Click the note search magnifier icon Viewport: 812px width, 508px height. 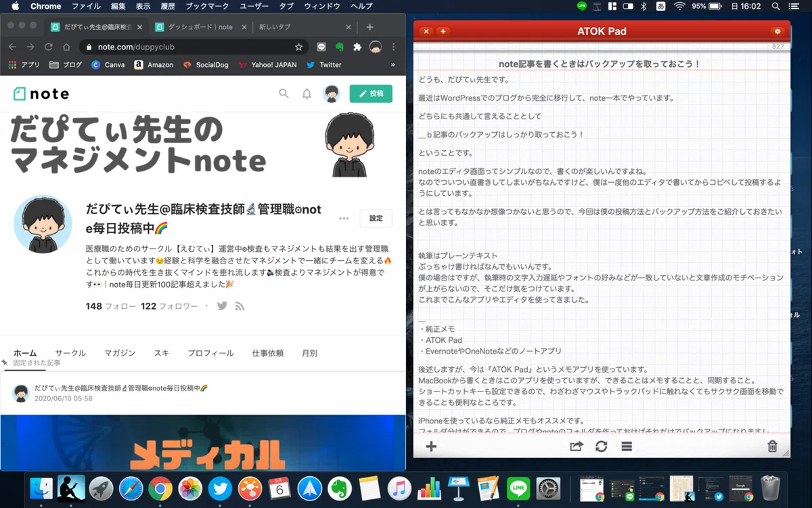[x=284, y=93]
